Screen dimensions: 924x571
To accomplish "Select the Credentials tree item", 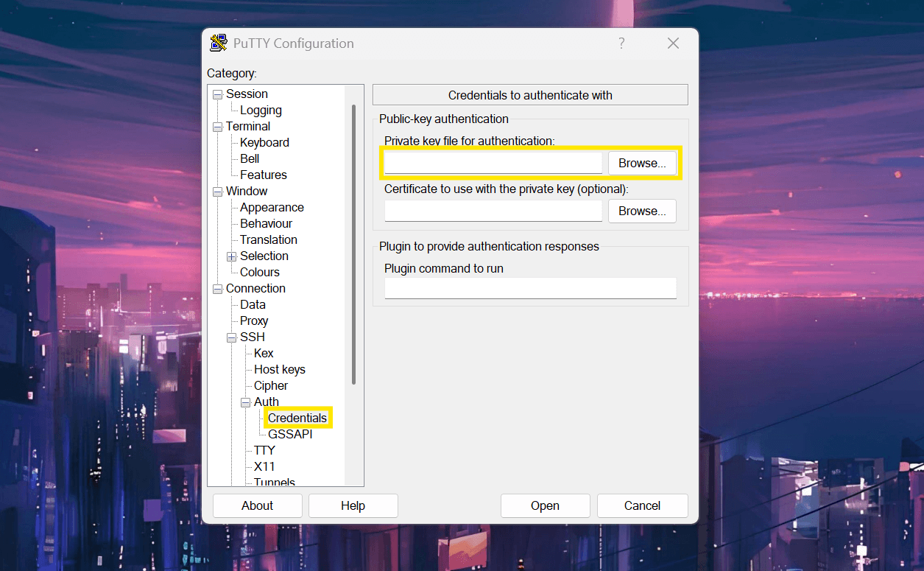I will [297, 418].
